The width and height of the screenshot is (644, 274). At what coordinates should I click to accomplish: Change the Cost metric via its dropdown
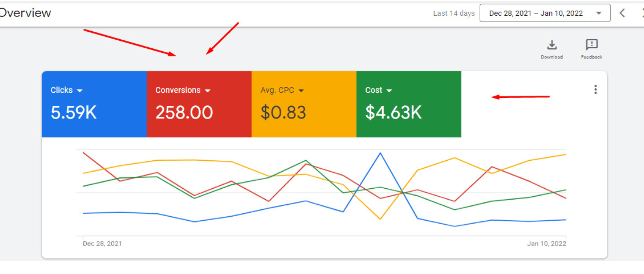tap(389, 91)
